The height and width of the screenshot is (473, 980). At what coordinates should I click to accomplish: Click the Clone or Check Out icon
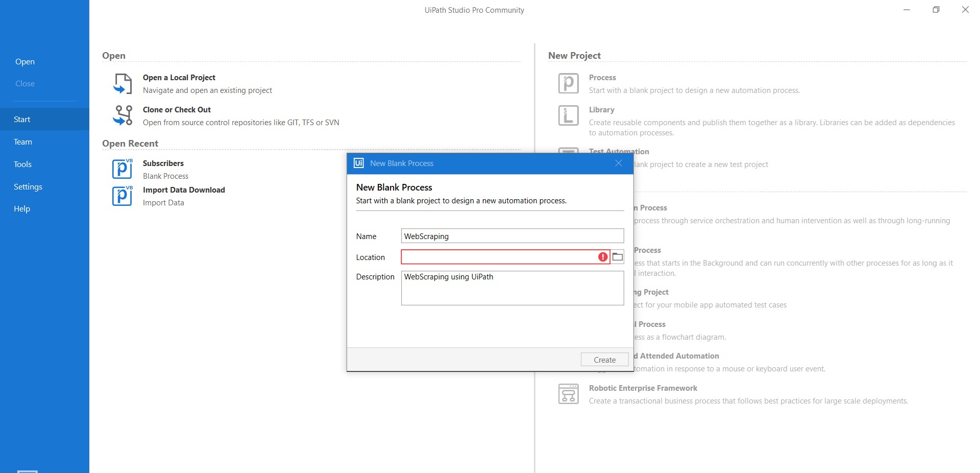click(x=122, y=115)
